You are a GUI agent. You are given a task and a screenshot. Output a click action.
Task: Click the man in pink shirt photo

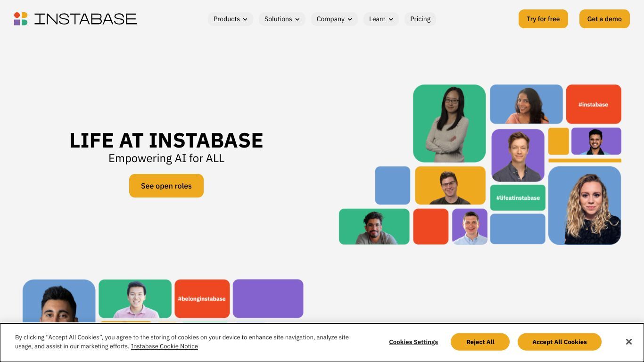click(x=135, y=299)
